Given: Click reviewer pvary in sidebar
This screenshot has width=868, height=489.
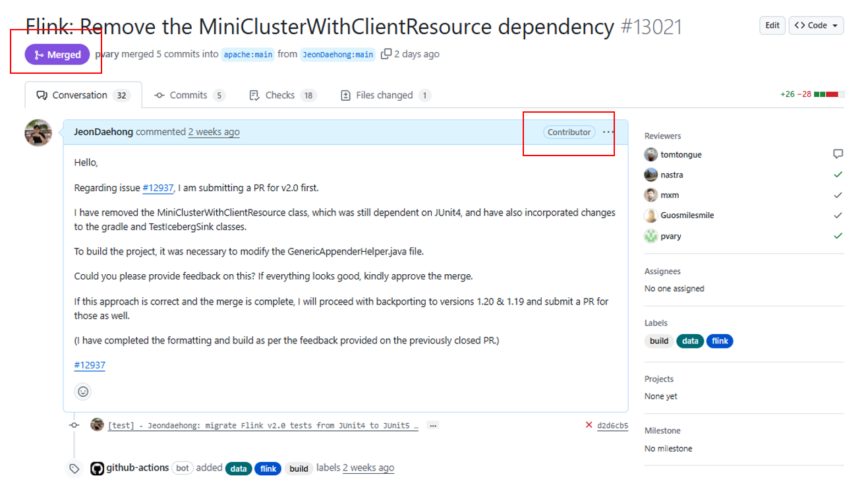Looking at the screenshot, I should click(671, 236).
